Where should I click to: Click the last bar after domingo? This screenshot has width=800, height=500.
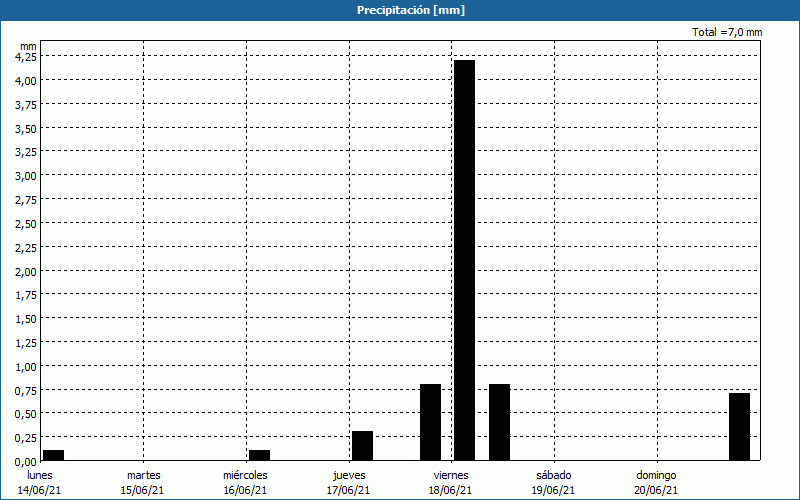(739, 427)
